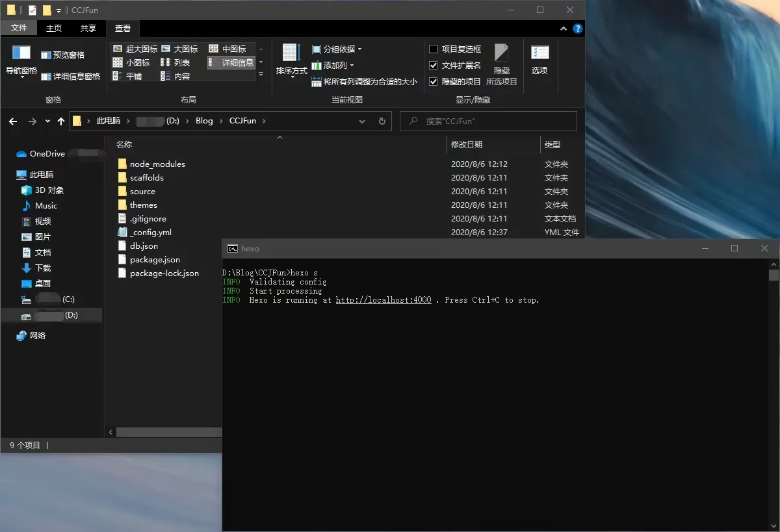The height and width of the screenshot is (532, 780).
Task: Toggle file name extensions checkbox
Action: [x=434, y=65]
